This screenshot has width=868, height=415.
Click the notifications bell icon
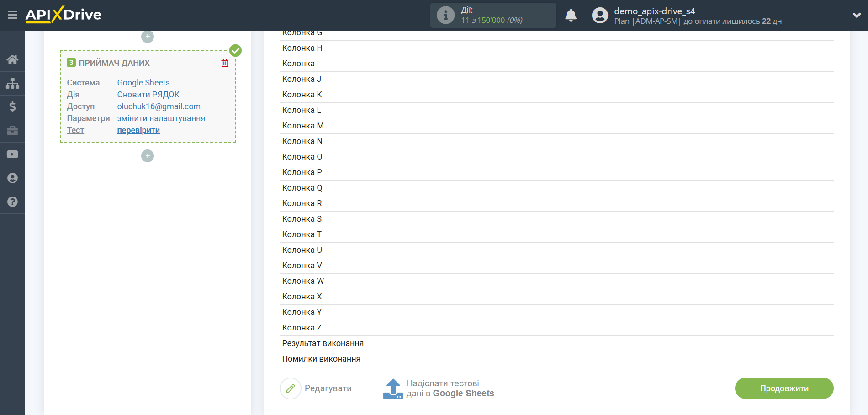point(571,16)
